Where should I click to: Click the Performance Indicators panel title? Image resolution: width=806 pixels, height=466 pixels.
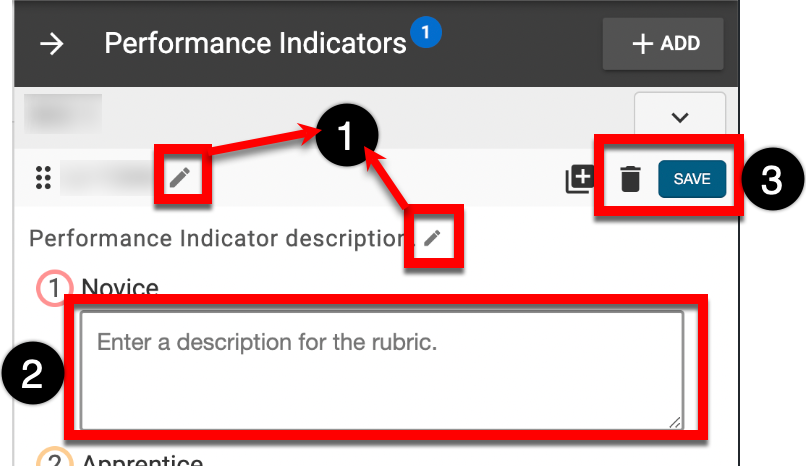click(255, 44)
